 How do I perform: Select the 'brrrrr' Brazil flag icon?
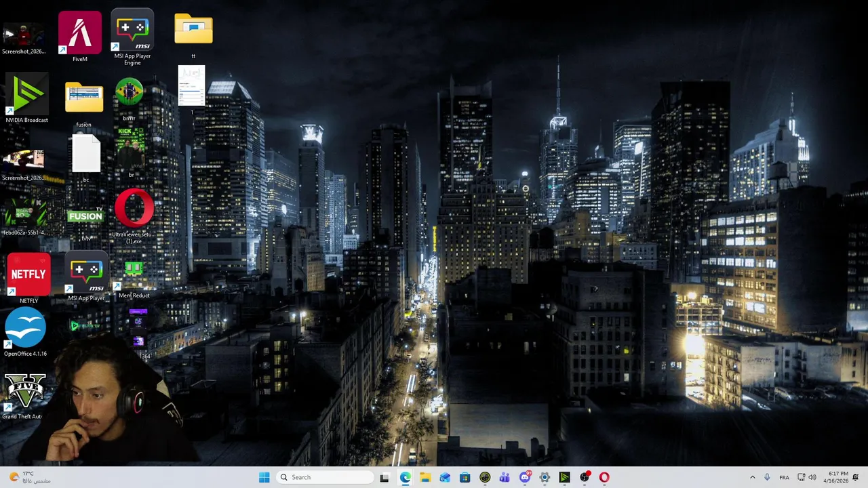129,99
